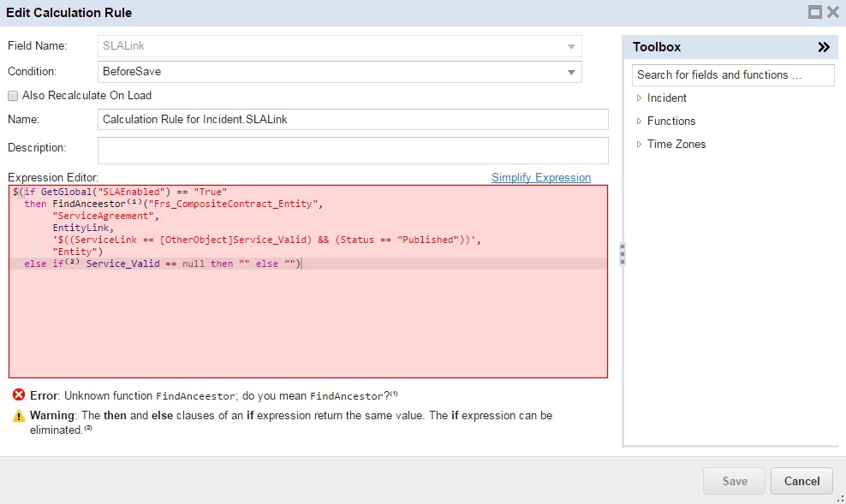
Task: Click the red Error icon
Action: 19,395
